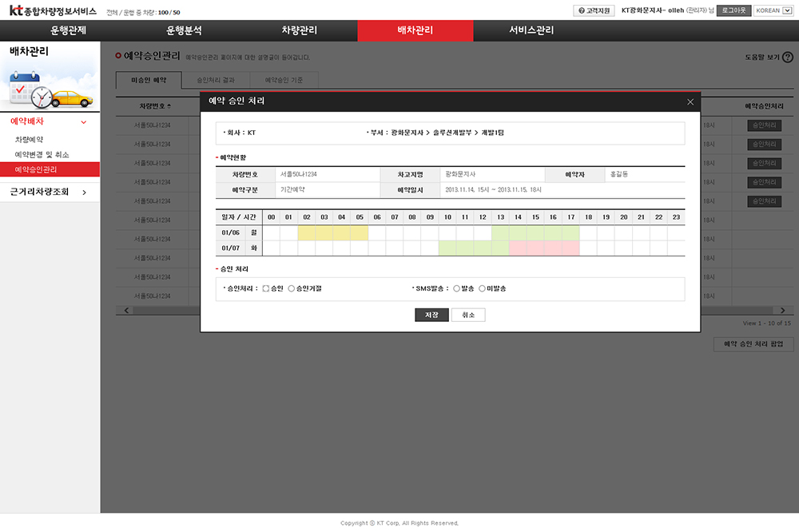Viewport: 799px width, 532px height.
Task: Select the 승인 radio button
Action: (x=266, y=288)
